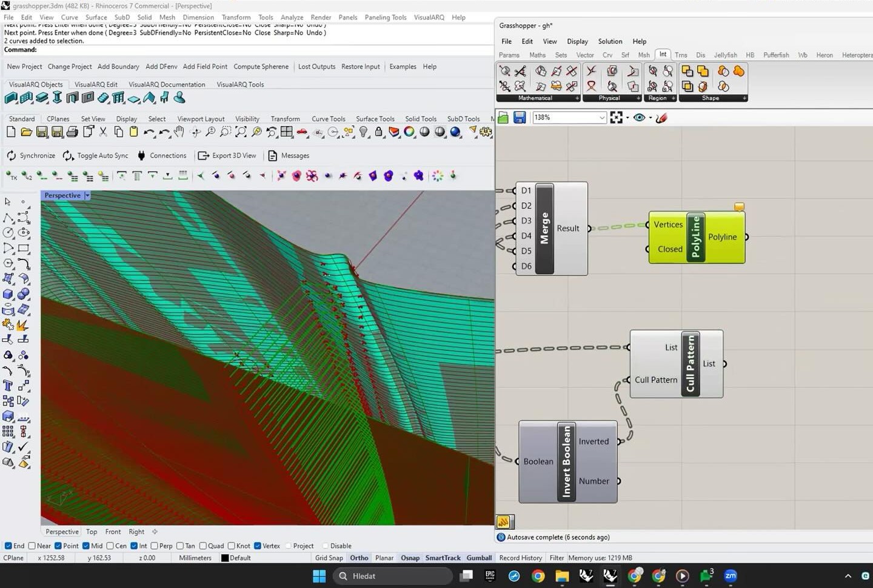This screenshot has width=873, height=588.
Task: Click the Cut scissors icon
Action: 103,132
